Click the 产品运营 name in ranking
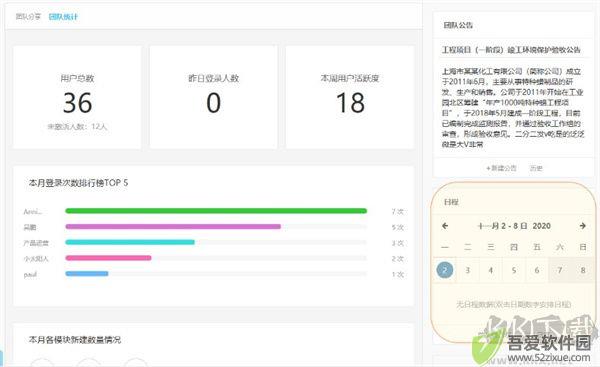The height and width of the screenshot is (367, 600). 36,243
